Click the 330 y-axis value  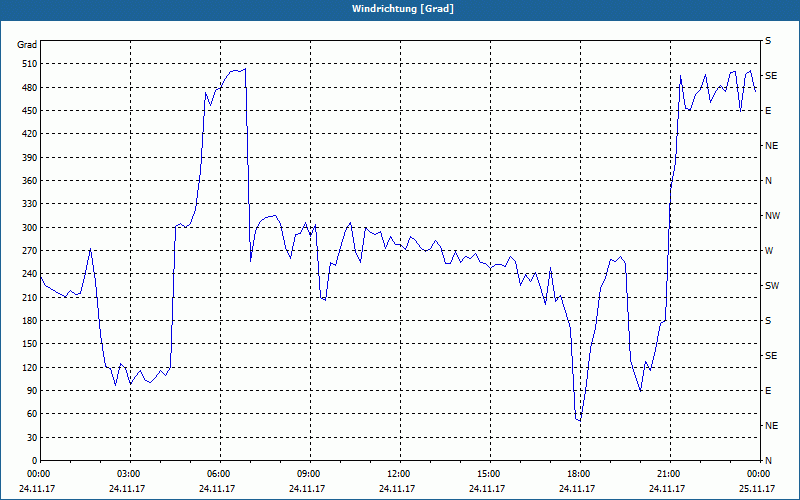pos(30,204)
